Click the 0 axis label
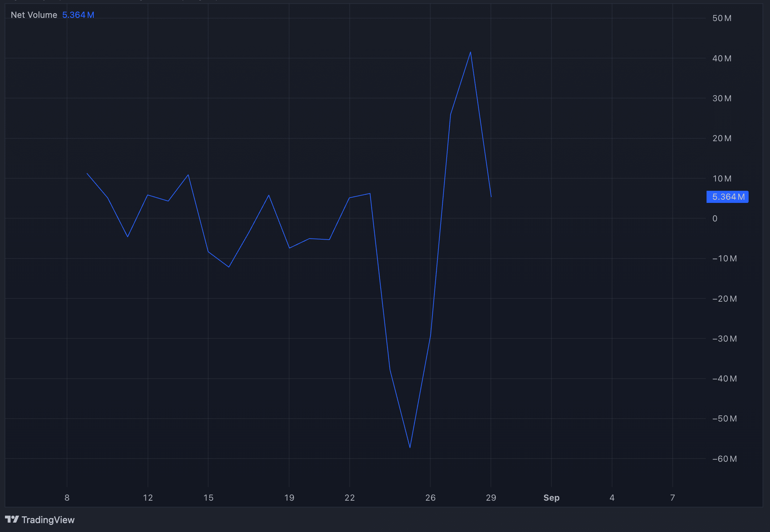770x532 pixels. pyautogui.click(x=715, y=218)
